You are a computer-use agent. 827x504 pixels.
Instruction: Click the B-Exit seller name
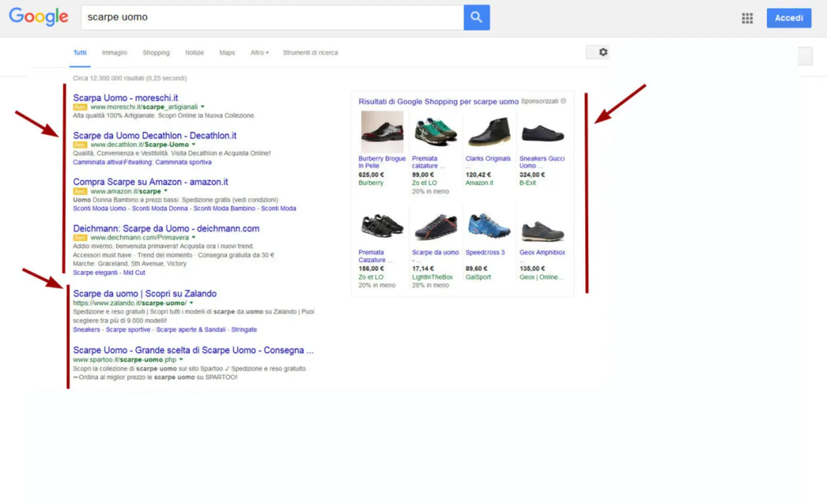528,183
